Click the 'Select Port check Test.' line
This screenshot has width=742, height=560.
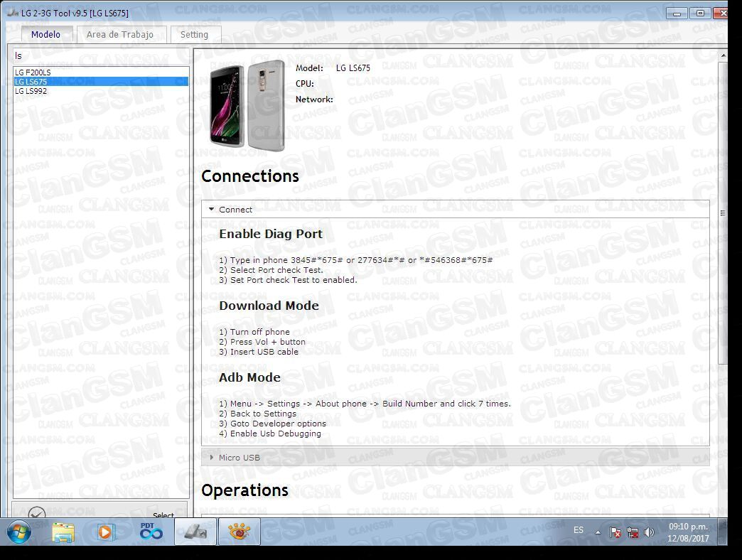click(271, 270)
